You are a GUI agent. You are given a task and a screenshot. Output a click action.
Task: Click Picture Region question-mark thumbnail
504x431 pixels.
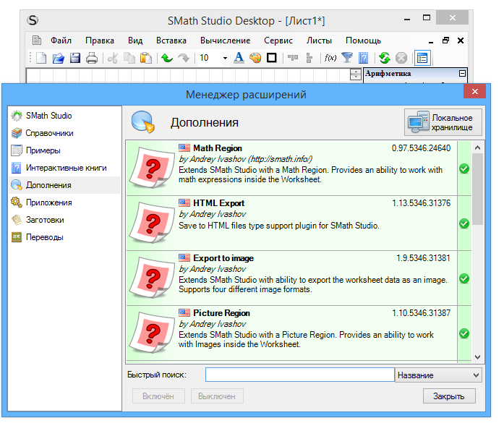coord(152,333)
